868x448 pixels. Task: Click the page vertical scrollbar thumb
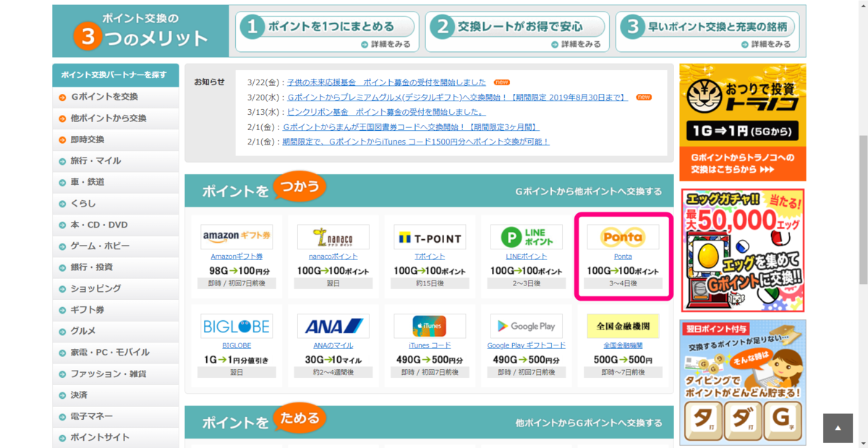[x=863, y=210]
